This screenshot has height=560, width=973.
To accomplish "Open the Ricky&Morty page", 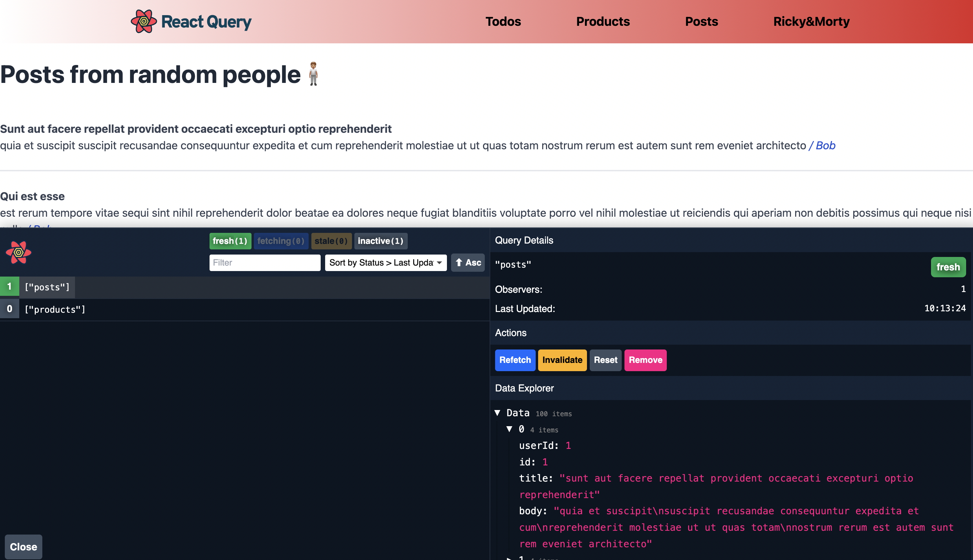I will (812, 22).
